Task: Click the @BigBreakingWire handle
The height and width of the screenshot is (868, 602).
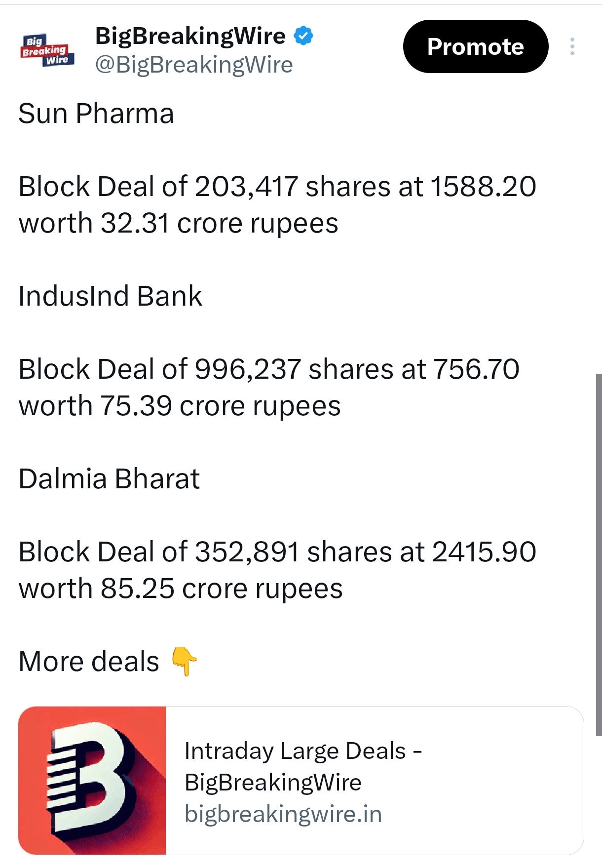Action: click(x=194, y=65)
